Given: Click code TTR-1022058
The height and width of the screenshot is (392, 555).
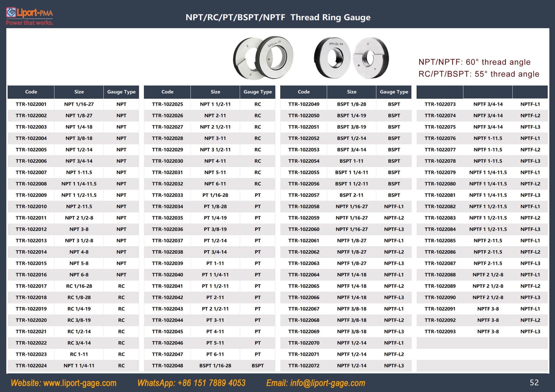Looking at the screenshot, I should click(x=304, y=206).
